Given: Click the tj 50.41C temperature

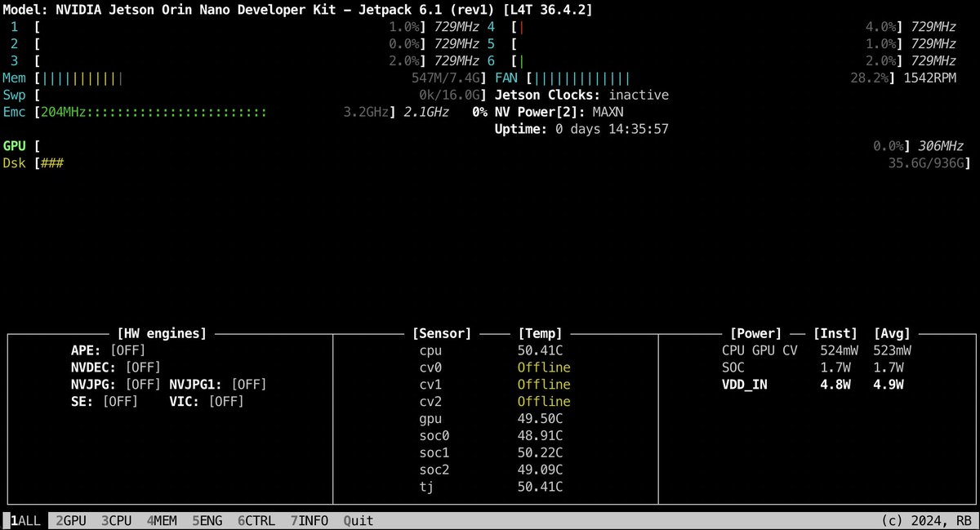Looking at the screenshot, I should [540, 488].
